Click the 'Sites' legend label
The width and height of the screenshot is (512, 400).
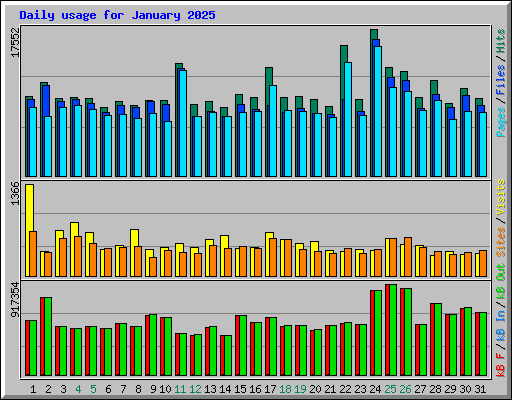pyautogui.click(x=501, y=242)
